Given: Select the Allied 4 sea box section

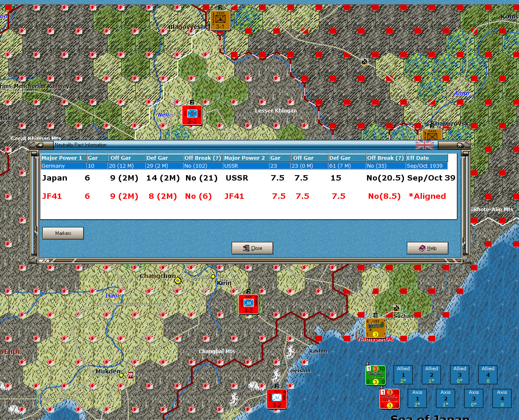Looking at the screenshot, I should [488, 374].
